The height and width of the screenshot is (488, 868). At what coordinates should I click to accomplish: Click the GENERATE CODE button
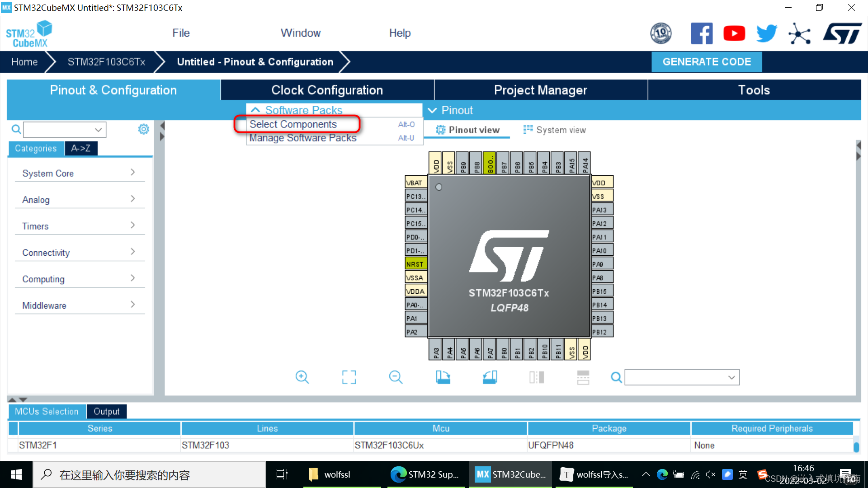pyautogui.click(x=707, y=61)
